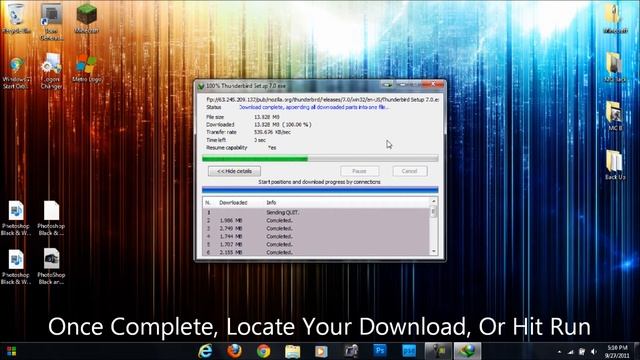The image size is (640, 360).
Task: Select the row showing Sending QUIT.
Action: 316,212
